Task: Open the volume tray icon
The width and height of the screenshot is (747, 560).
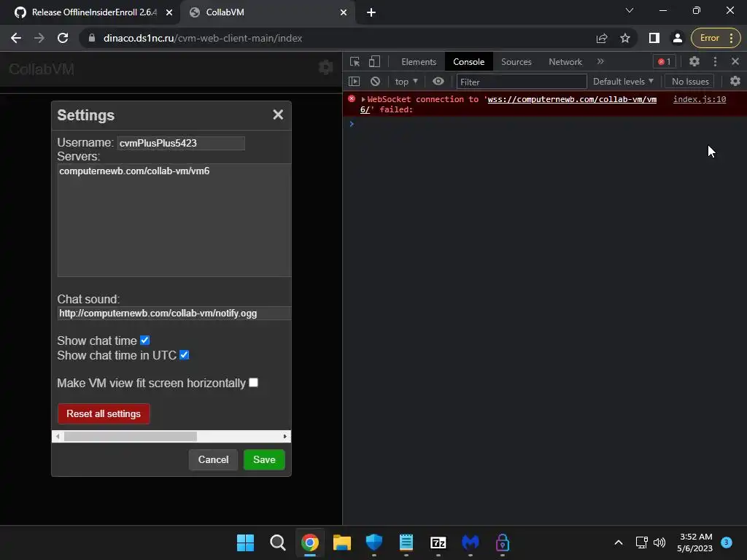Action: [659, 542]
